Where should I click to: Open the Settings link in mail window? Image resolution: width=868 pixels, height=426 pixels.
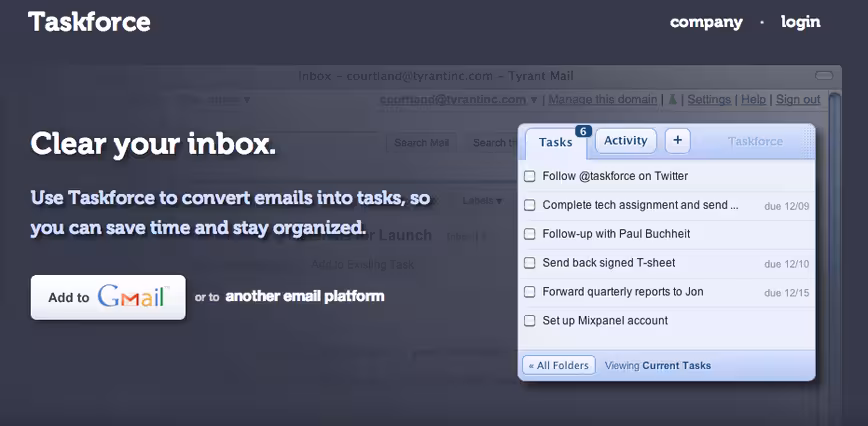pos(709,100)
